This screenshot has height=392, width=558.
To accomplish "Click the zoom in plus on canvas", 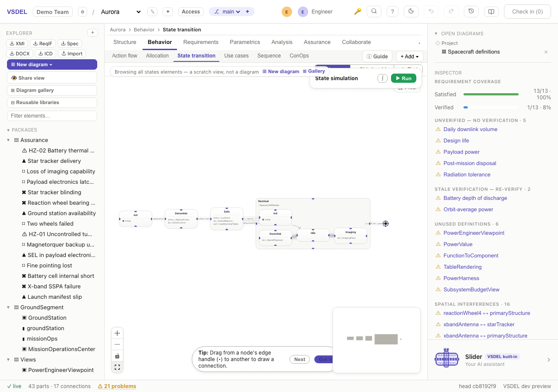I will point(117,333).
